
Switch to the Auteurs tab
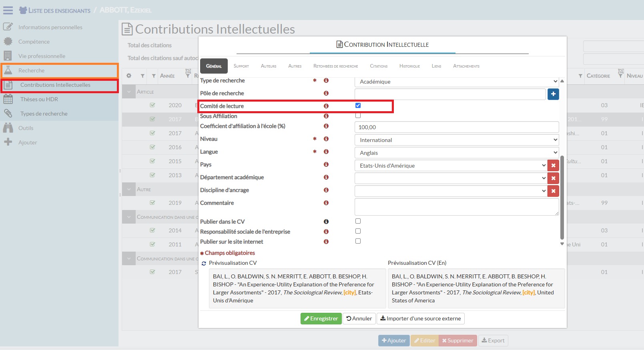coord(269,66)
